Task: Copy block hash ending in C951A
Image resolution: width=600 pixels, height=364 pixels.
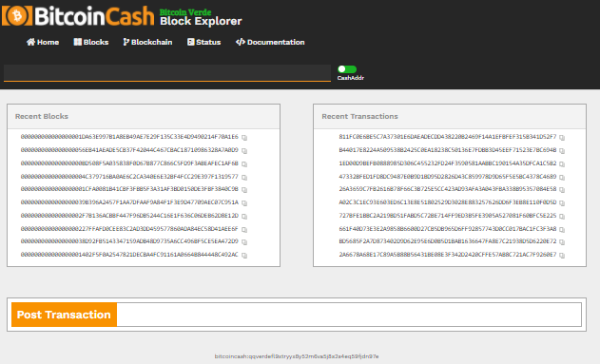Action: [244, 203]
